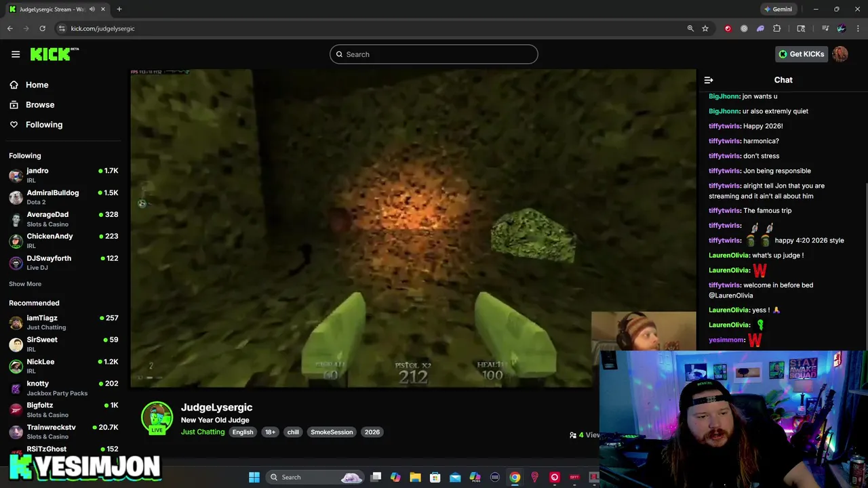The width and height of the screenshot is (868, 488).
Task: Open DJSwayforth channel
Action: tap(64, 262)
